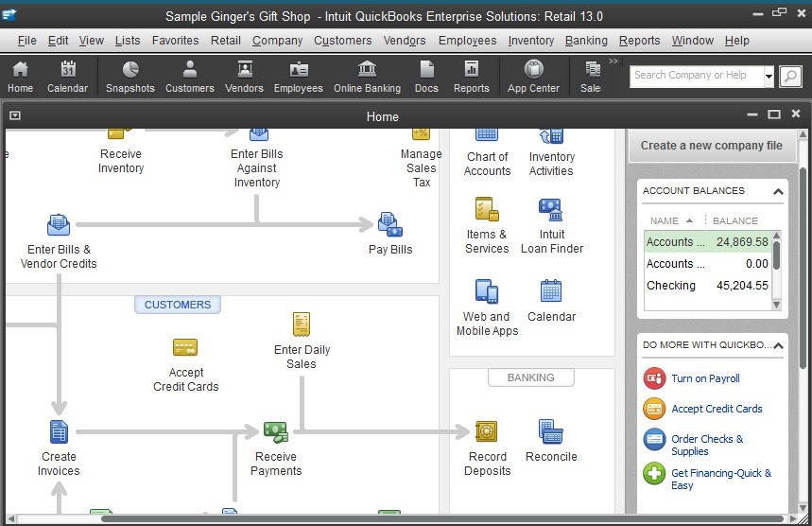Screen dimensions: 812x526
Task: Click Get Financing-Quick & Easy link
Action: [721, 479]
